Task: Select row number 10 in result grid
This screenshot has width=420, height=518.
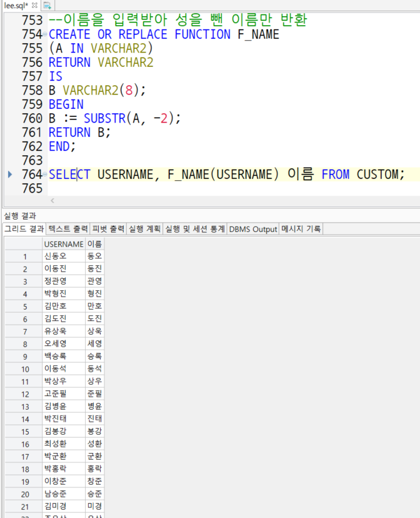Action: (x=24, y=369)
